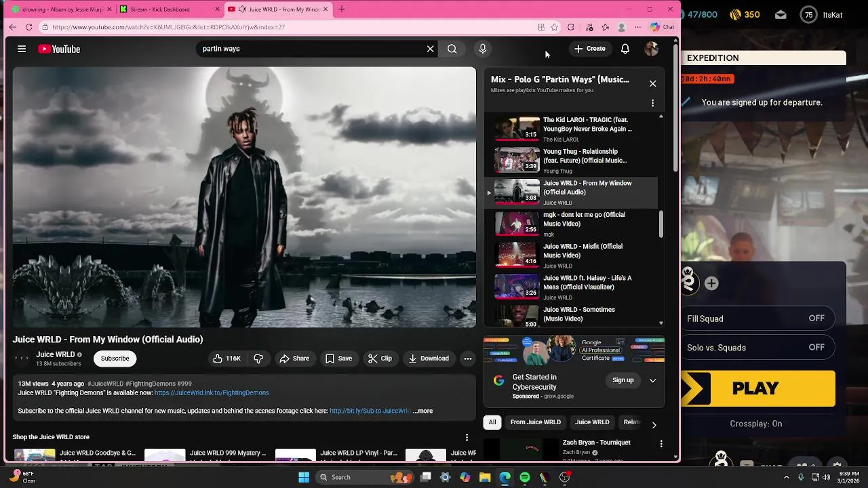Select the From Juice WRLD chip

coord(536,422)
